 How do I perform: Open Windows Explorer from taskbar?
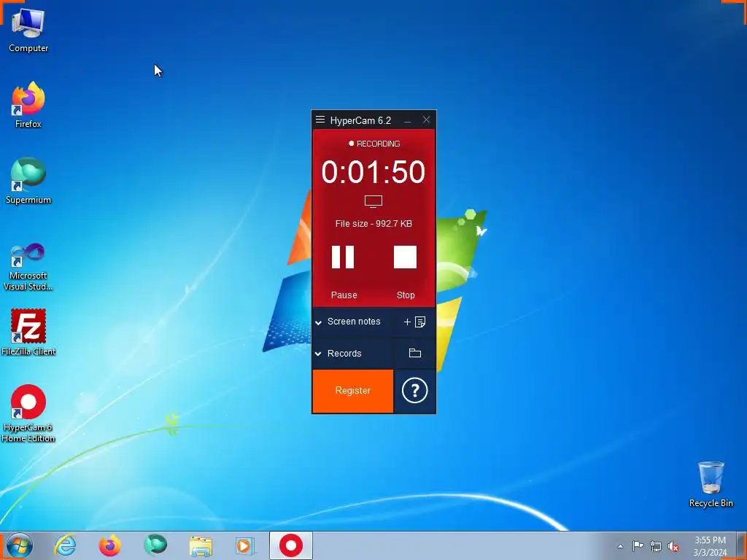coord(201,545)
